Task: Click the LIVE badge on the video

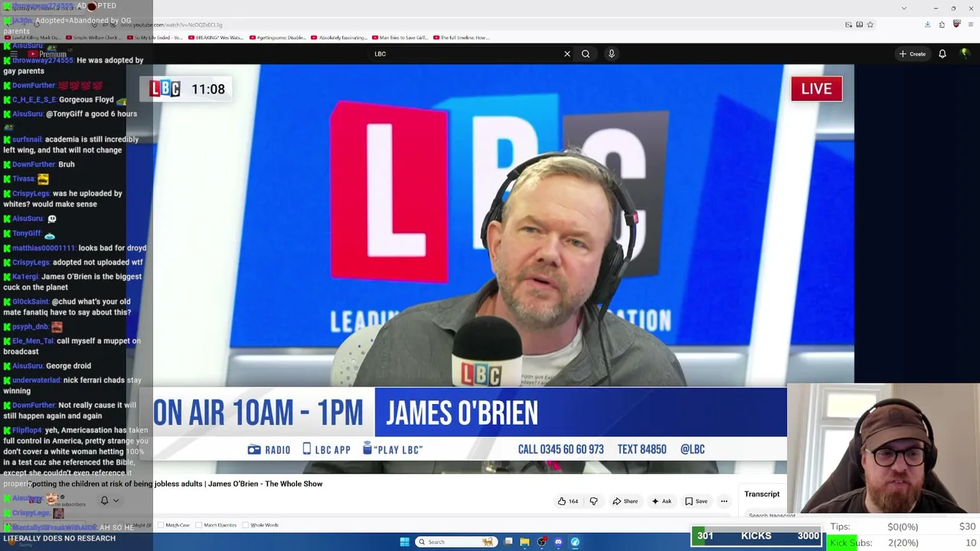Action: coord(816,89)
